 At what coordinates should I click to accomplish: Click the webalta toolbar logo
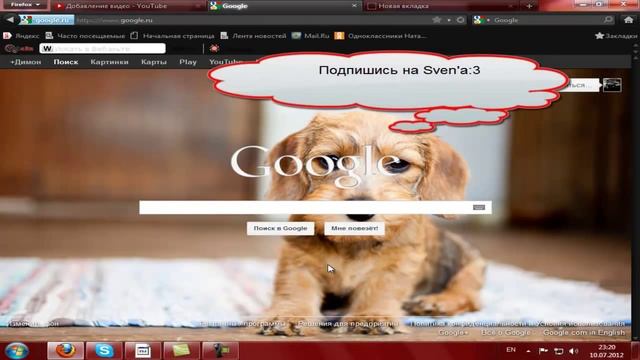click(19, 49)
